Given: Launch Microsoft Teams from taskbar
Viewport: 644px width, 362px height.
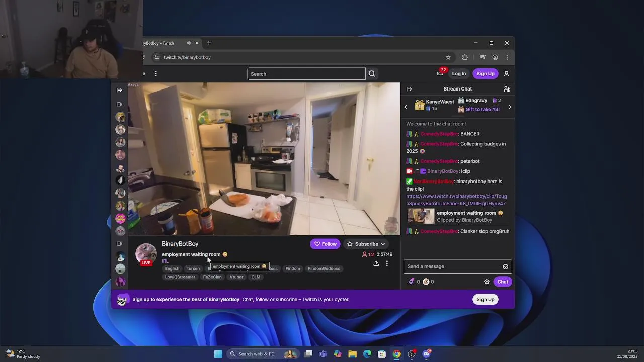Looking at the screenshot, I should pyautogui.click(x=323, y=354).
